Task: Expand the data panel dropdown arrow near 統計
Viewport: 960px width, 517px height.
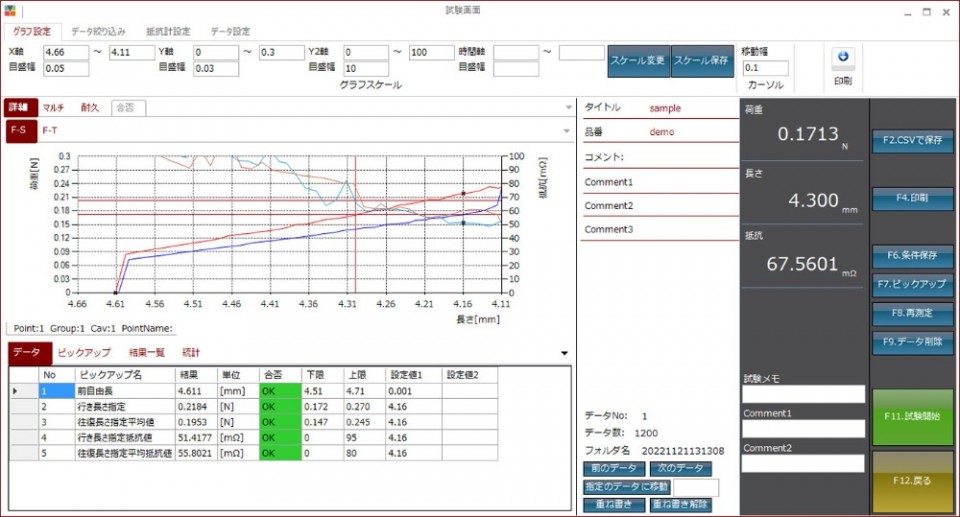Action: tap(564, 353)
